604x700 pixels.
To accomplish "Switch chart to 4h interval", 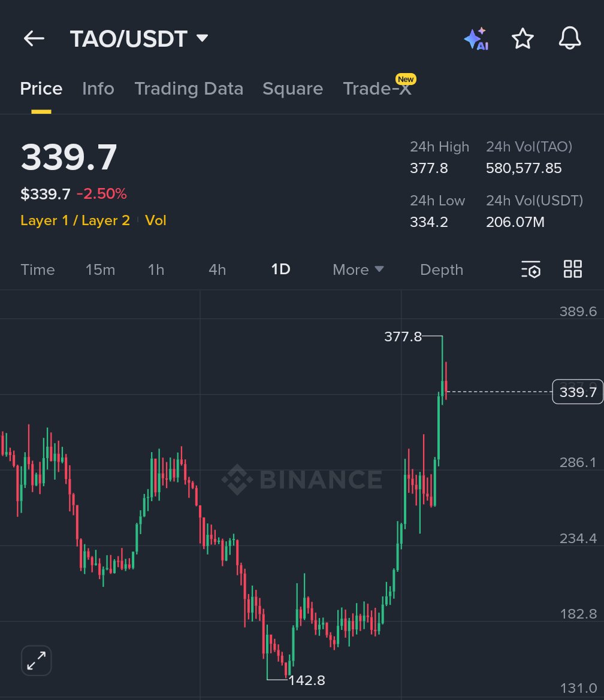I will 217,269.
